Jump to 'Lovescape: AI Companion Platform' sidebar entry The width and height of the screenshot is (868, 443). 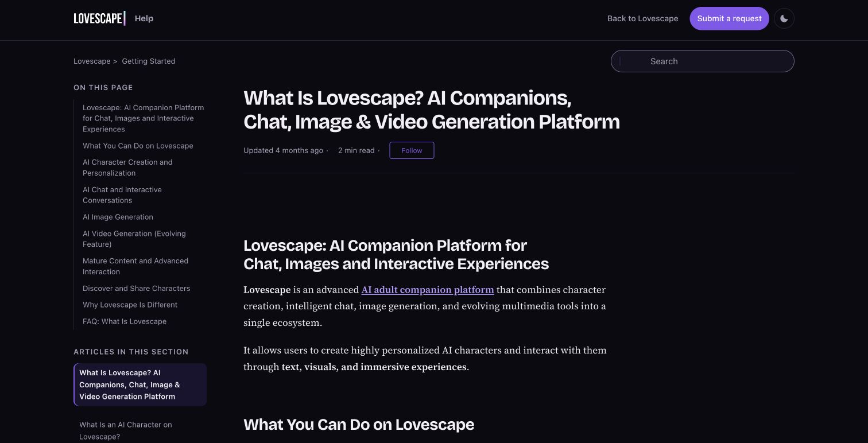144,118
